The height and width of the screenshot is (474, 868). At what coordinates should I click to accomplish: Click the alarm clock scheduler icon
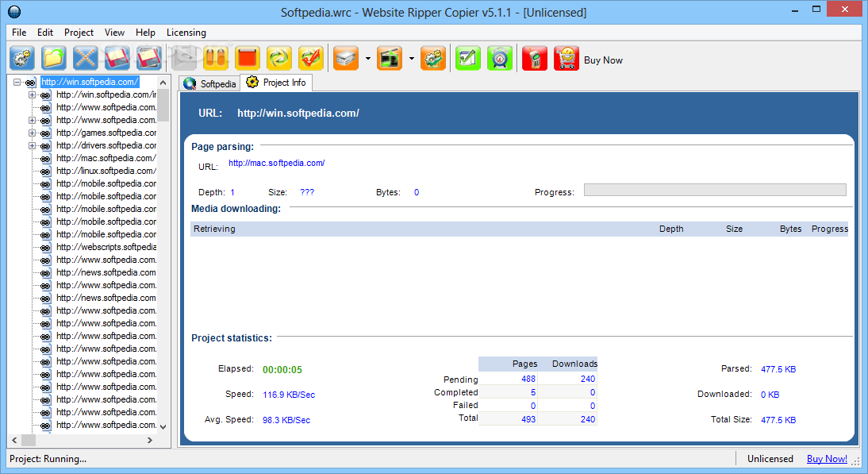(499, 59)
